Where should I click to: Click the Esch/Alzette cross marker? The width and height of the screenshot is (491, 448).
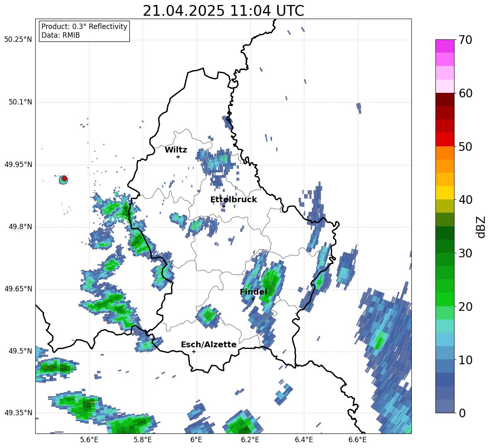[194, 351]
